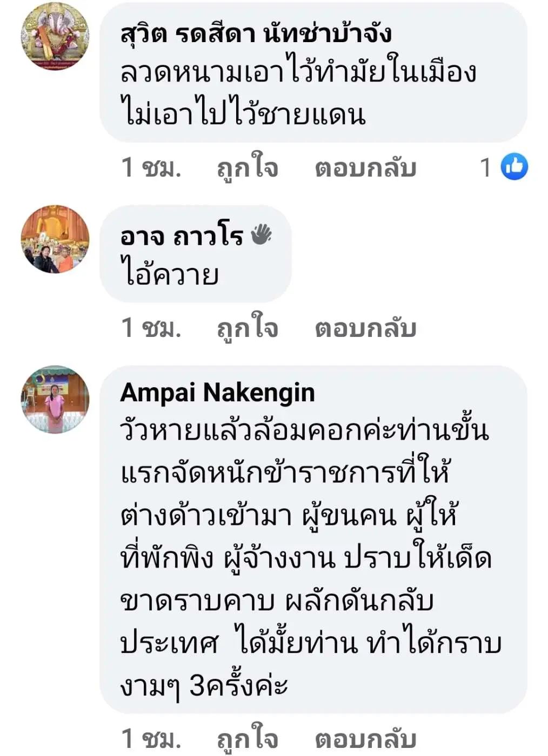548x756 pixels.
Task: Select the comment text starting ลวดหนามเอาไว้ทำมัย
Action: (297, 94)
